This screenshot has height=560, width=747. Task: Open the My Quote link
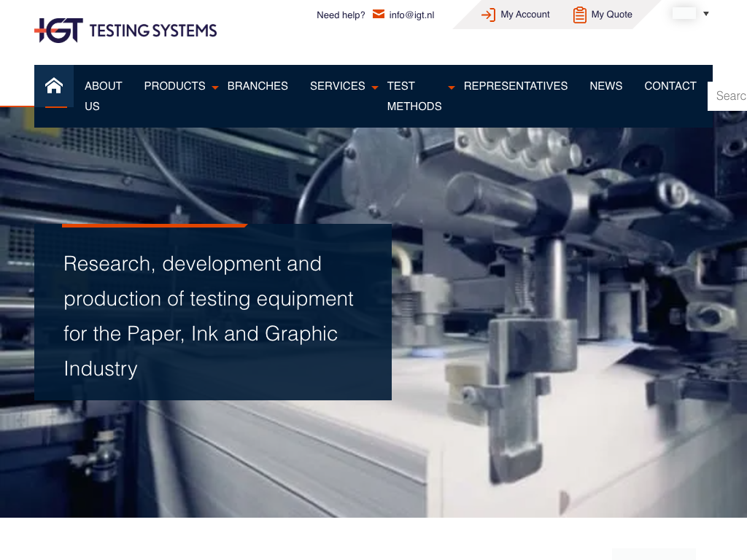[611, 15]
